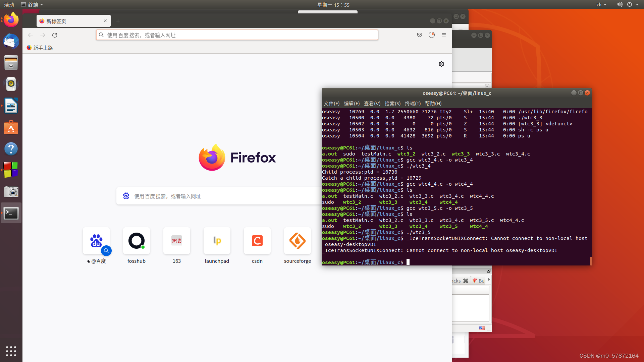Viewport: 644px width, 362px height.
Task: Open system power menu dropdown arrow
Action: click(x=637, y=5)
